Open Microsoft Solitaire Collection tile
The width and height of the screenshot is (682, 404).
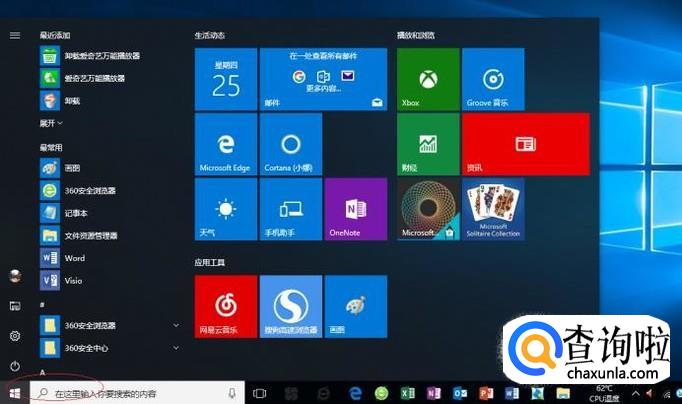[493, 209]
